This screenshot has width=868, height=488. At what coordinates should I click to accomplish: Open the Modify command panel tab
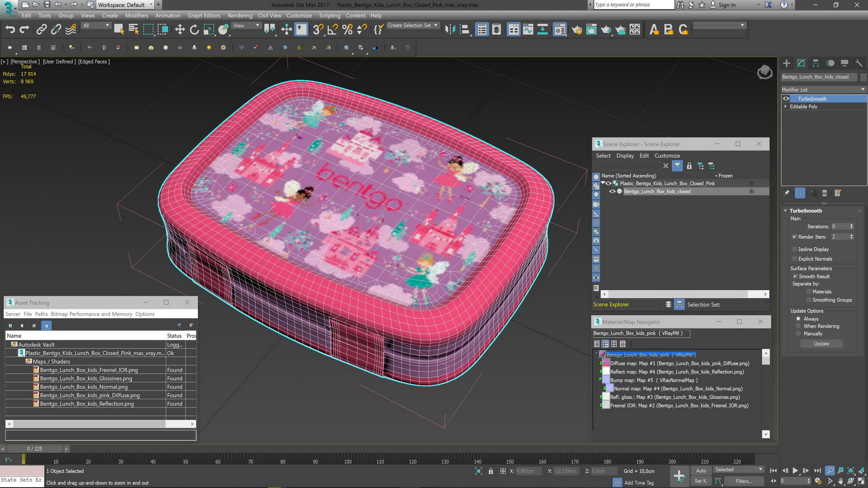click(x=801, y=63)
